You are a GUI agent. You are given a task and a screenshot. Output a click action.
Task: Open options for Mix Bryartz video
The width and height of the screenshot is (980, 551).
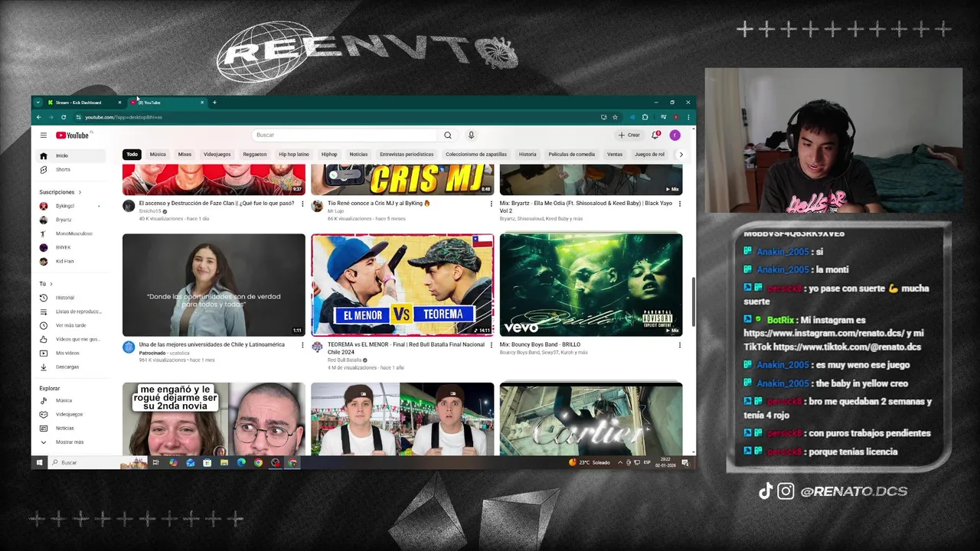click(679, 204)
